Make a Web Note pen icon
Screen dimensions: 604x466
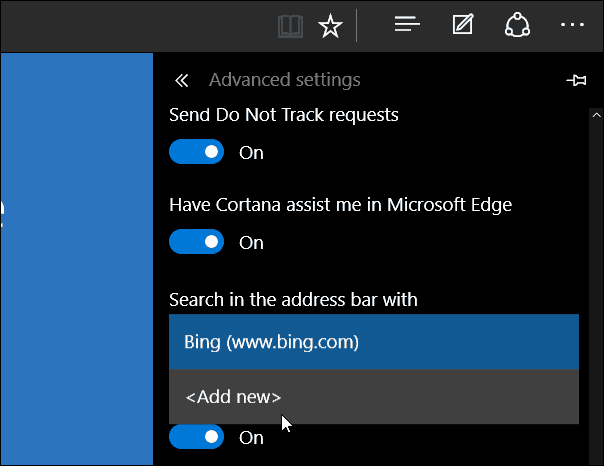tap(463, 24)
